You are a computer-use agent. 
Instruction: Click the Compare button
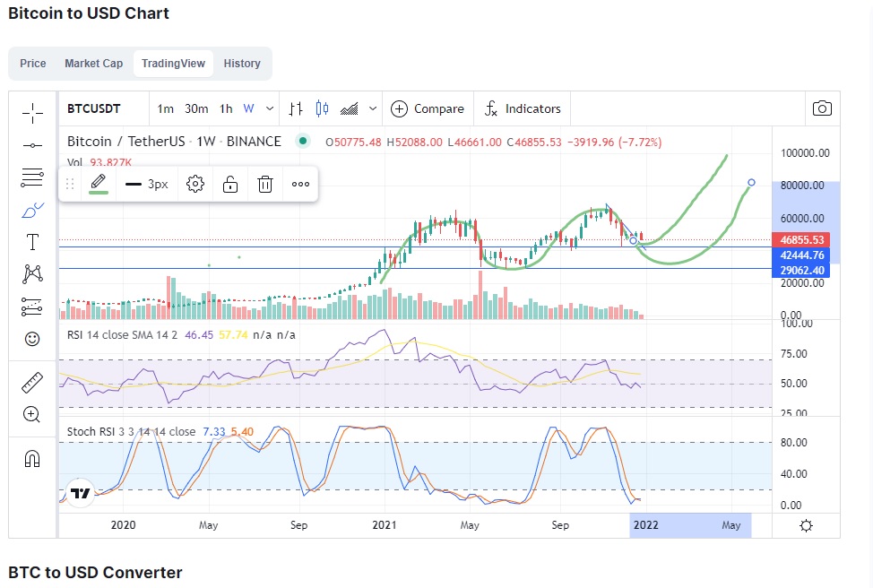click(x=428, y=108)
